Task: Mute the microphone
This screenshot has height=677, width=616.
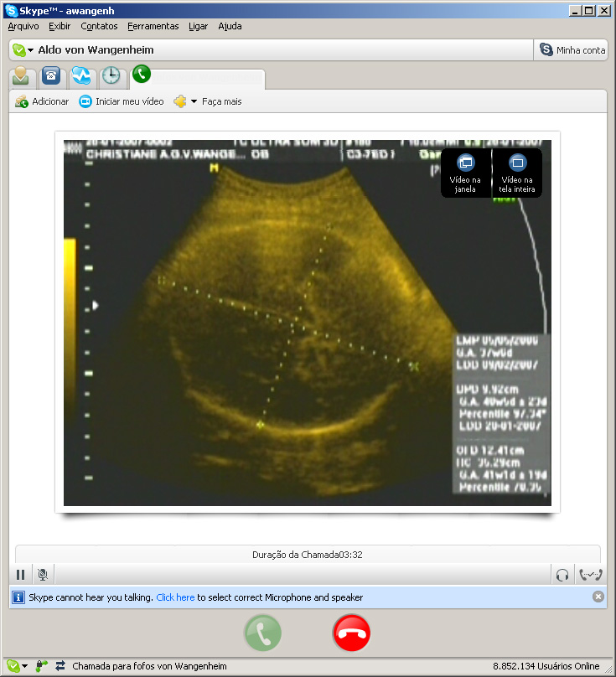Action: 42,575
